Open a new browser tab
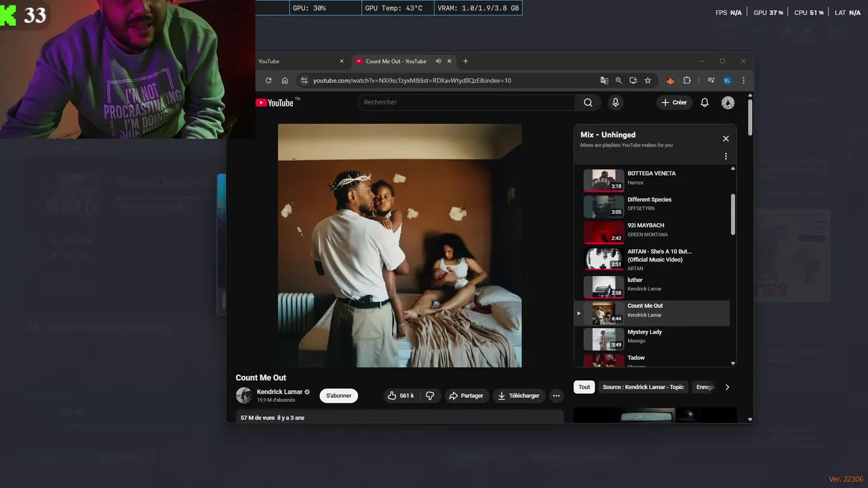 point(465,61)
